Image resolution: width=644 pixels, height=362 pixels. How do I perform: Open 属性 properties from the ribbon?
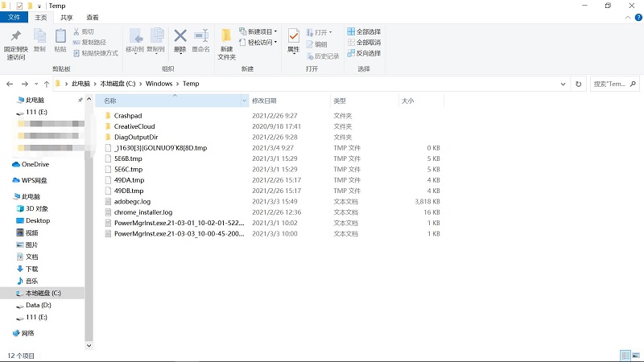(293, 38)
